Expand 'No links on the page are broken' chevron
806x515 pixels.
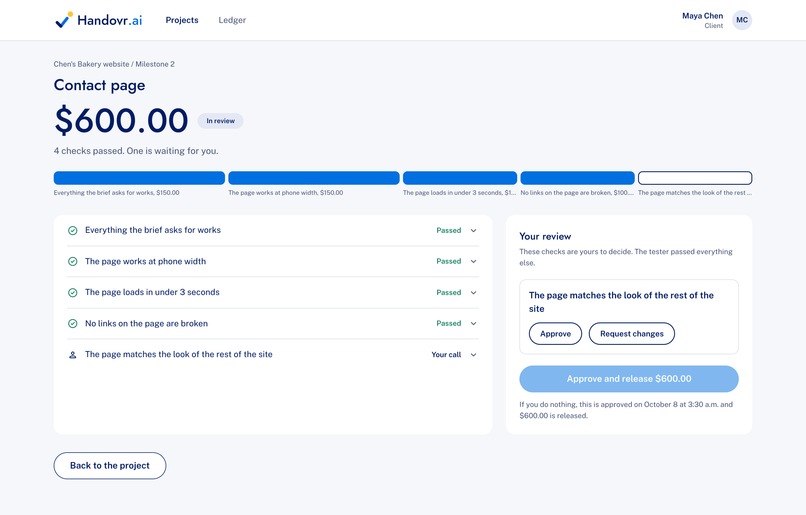(x=473, y=323)
